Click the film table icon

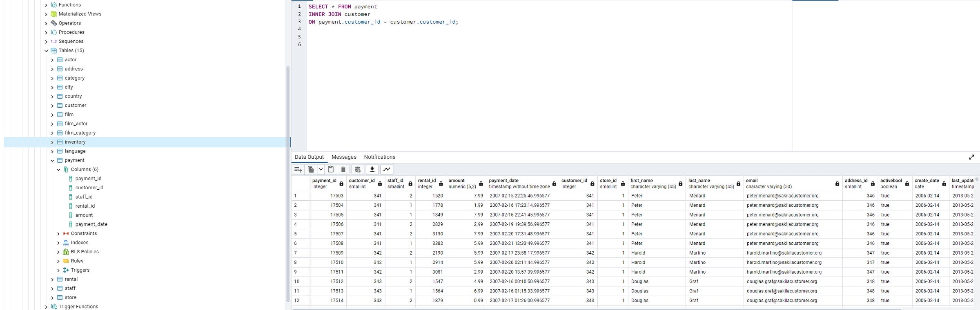(60, 115)
